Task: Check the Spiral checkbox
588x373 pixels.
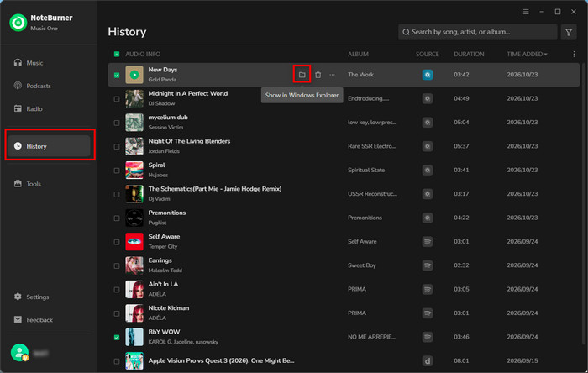Action: (x=117, y=171)
